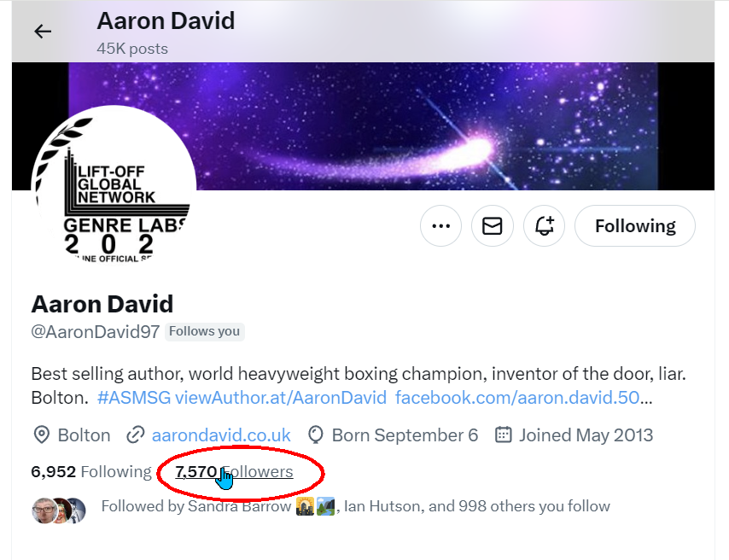The height and width of the screenshot is (560, 729).
Task: Click the balloon icon beside Born September 6
Action: [315, 435]
